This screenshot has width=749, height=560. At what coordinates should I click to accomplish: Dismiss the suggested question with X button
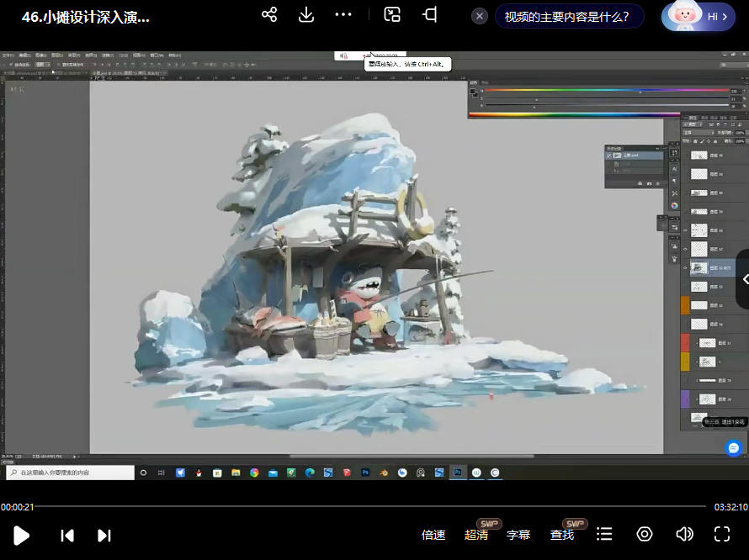[479, 16]
